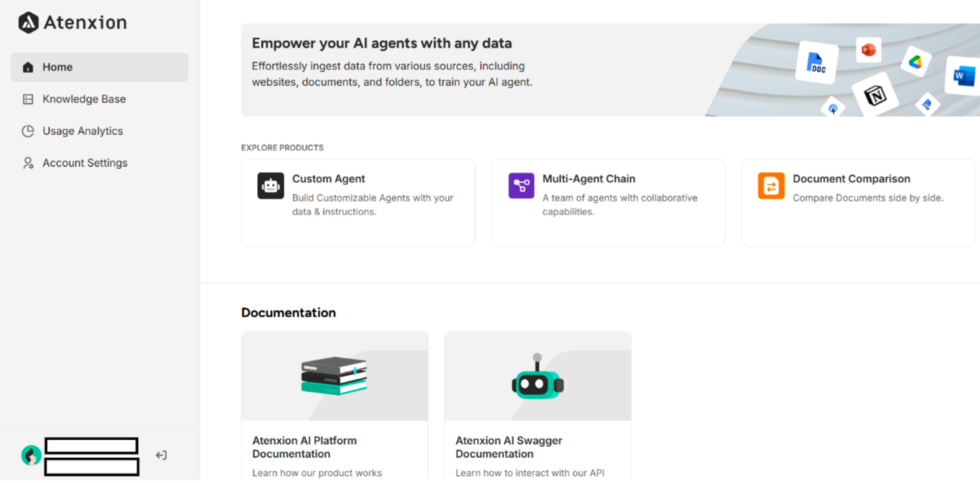Click the Account Settings person icon
The image size is (980, 483).
pyautogui.click(x=28, y=163)
